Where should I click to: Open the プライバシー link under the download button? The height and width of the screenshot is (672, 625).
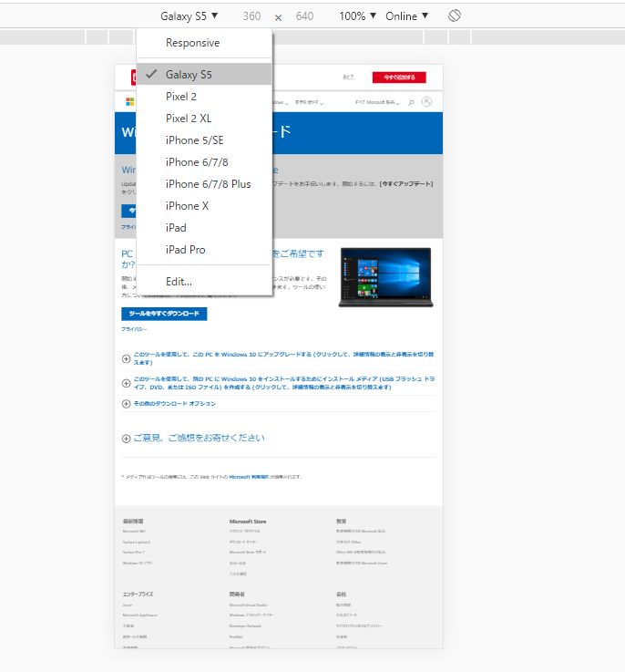pyautogui.click(x=134, y=329)
